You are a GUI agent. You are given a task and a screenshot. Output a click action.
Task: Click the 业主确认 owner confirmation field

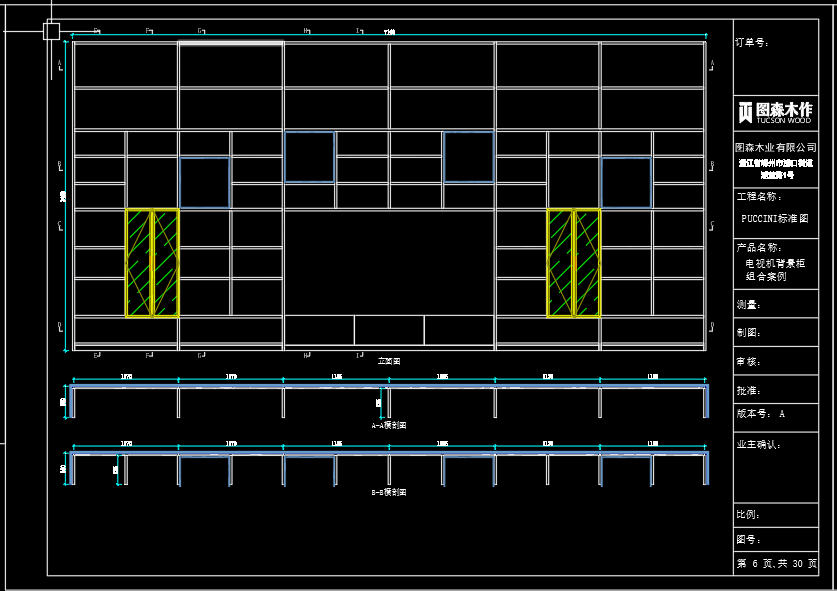tap(758, 444)
